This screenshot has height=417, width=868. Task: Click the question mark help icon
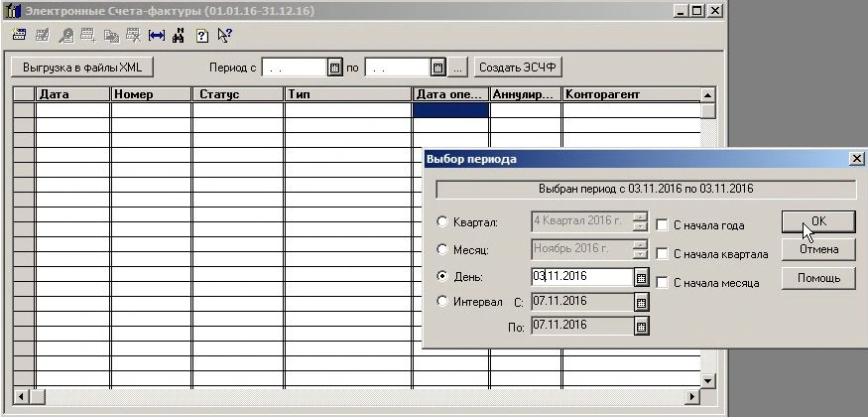pyautogui.click(x=201, y=35)
